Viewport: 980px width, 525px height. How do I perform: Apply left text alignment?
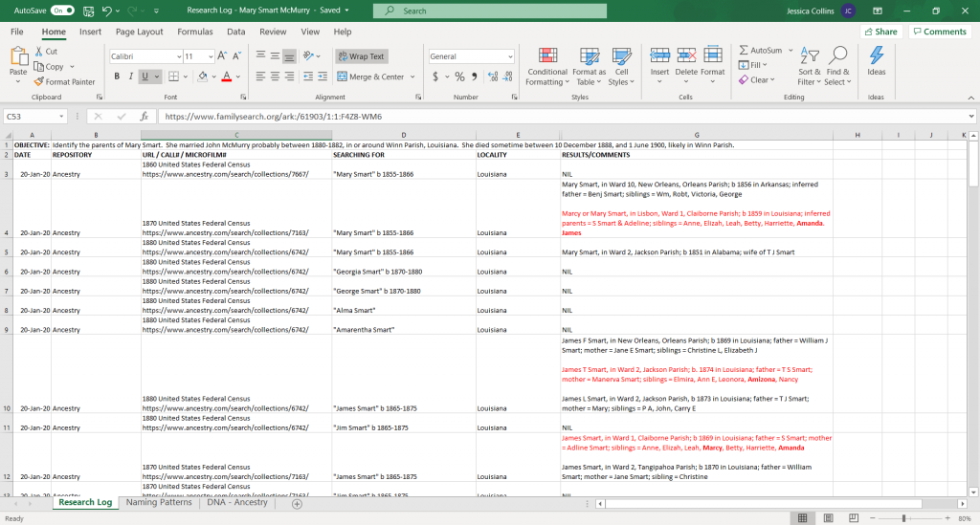260,77
